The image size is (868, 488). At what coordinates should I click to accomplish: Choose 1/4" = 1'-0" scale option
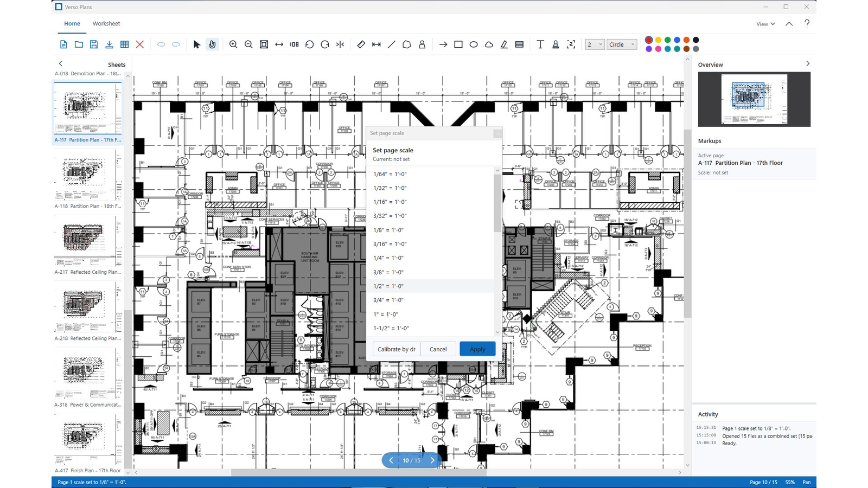pos(430,258)
